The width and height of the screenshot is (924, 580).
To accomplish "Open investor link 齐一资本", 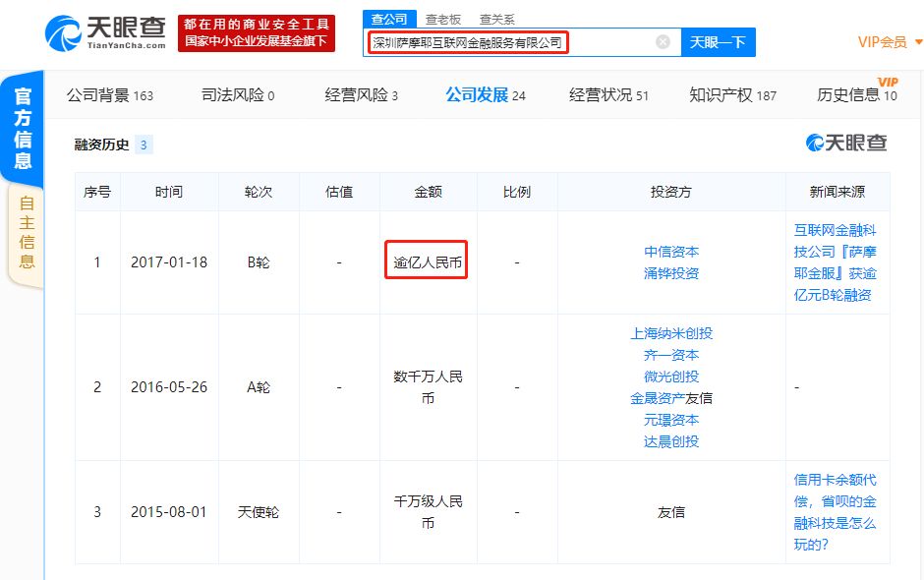I will tap(671, 356).
